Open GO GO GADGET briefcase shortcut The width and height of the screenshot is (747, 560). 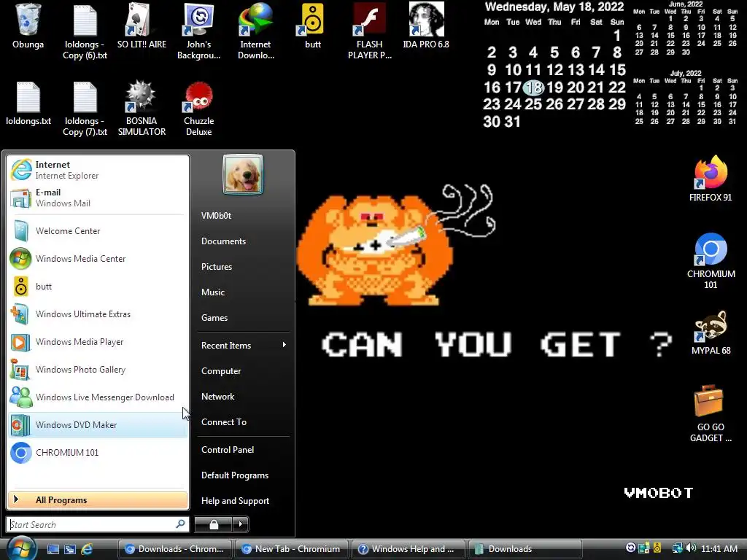coord(711,414)
